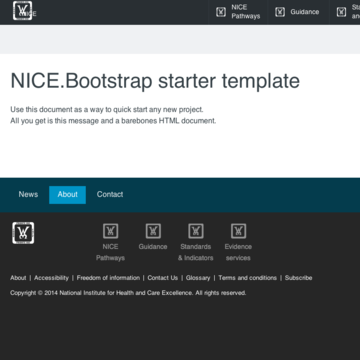
Task: Click the partially visible Standards icon in header
Action: point(341,12)
